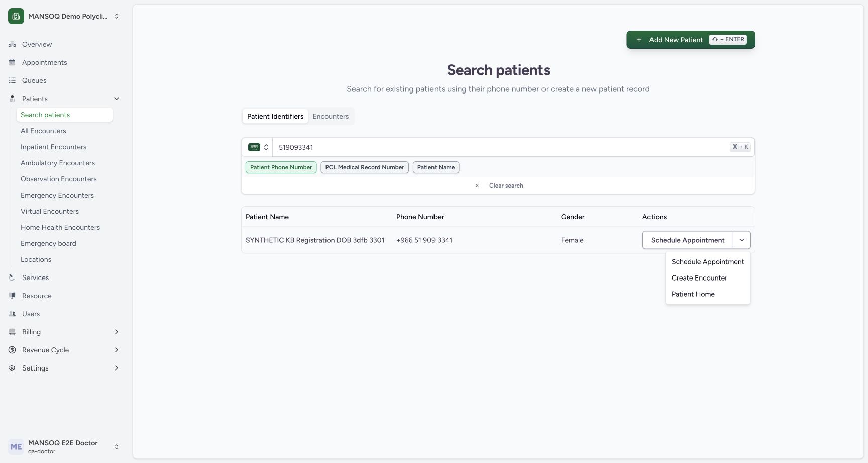Open the country code selector arrows
Image resolution: width=868 pixels, height=463 pixels.
point(266,147)
